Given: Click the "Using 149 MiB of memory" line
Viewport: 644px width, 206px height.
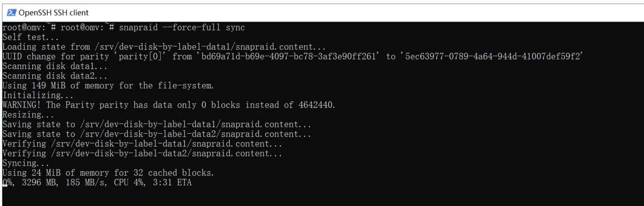Looking at the screenshot, I should coord(108,85).
